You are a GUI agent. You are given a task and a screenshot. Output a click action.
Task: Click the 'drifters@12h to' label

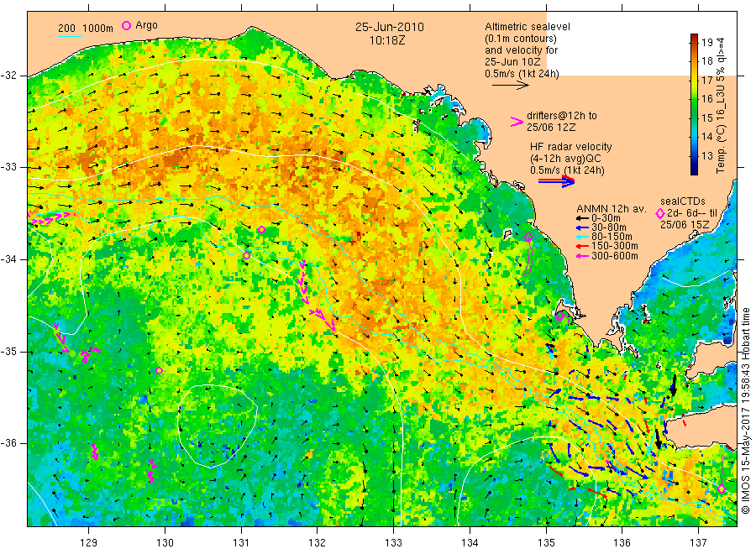tap(562, 116)
